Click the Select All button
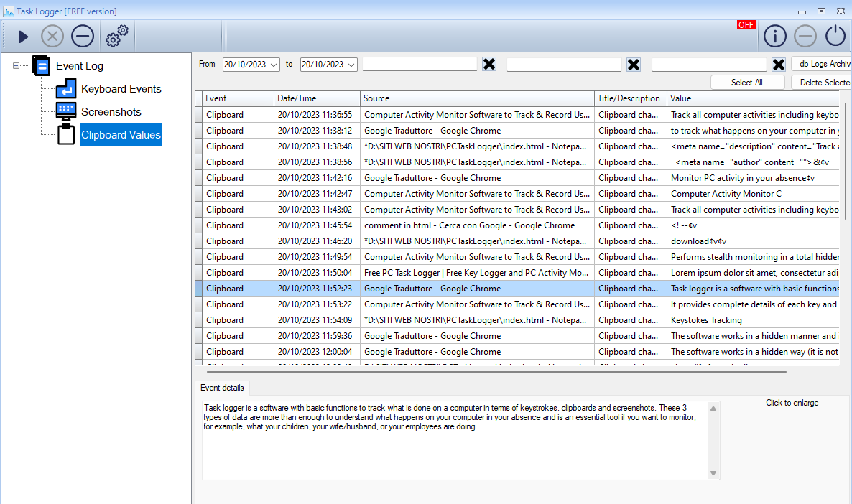852x504 pixels. pos(747,83)
